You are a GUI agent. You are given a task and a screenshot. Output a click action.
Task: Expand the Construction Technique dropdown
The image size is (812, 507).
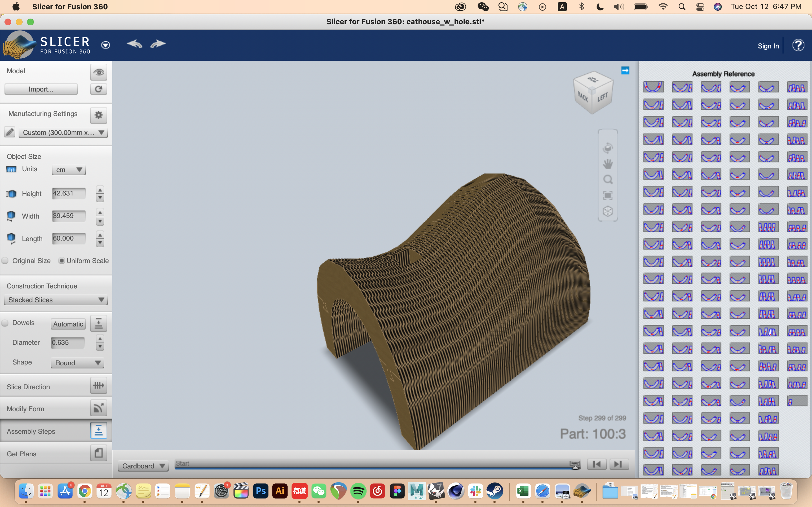point(54,300)
